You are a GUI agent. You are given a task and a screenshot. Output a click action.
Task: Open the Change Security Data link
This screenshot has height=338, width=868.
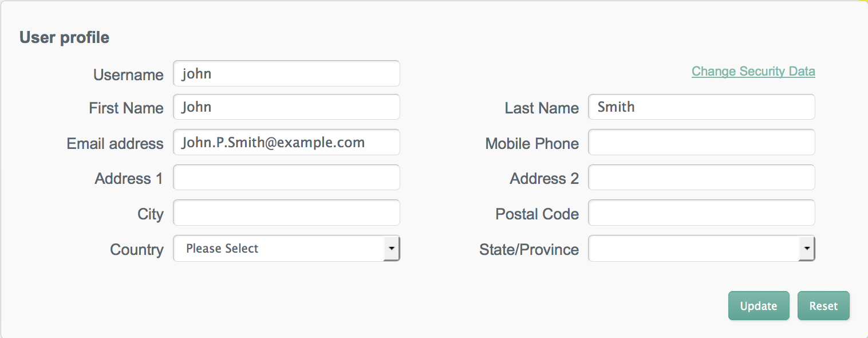point(753,72)
